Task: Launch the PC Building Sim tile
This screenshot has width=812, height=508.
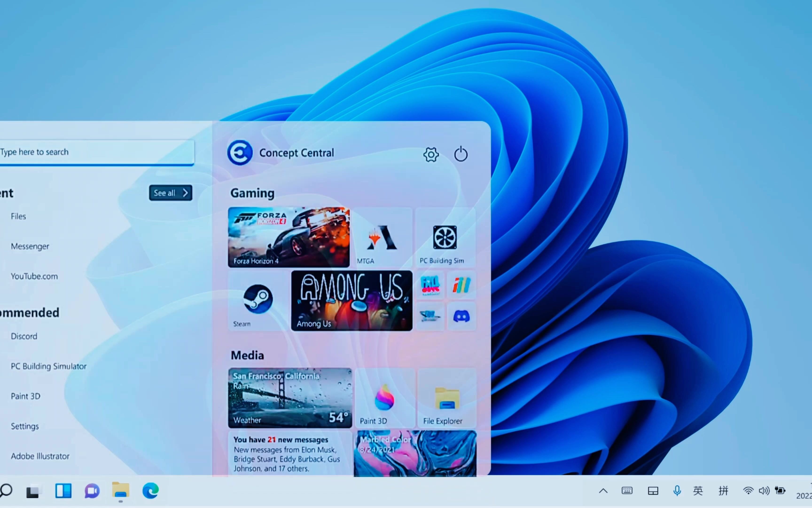Action: [445, 237]
